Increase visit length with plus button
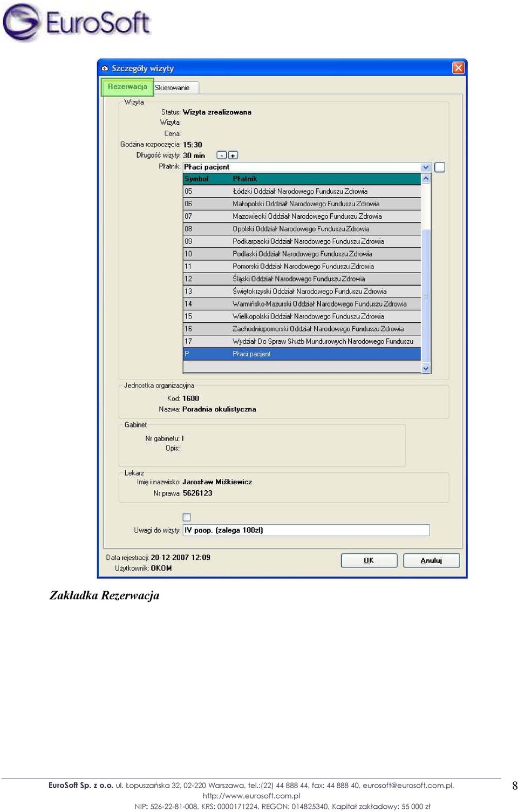Image resolution: width=518 pixels, height=812 pixels. point(233,155)
